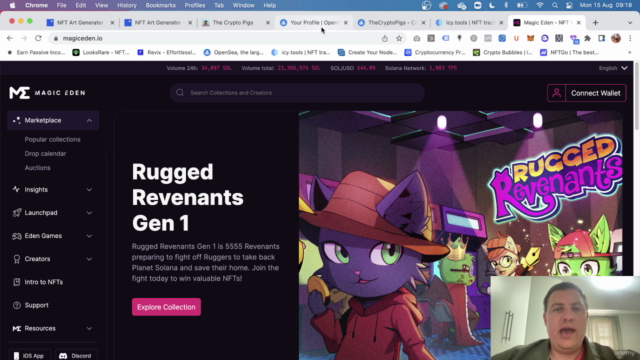Click the browser forward arrow
Image resolution: width=640 pixels, height=360 pixels.
click(x=24, y=38)
